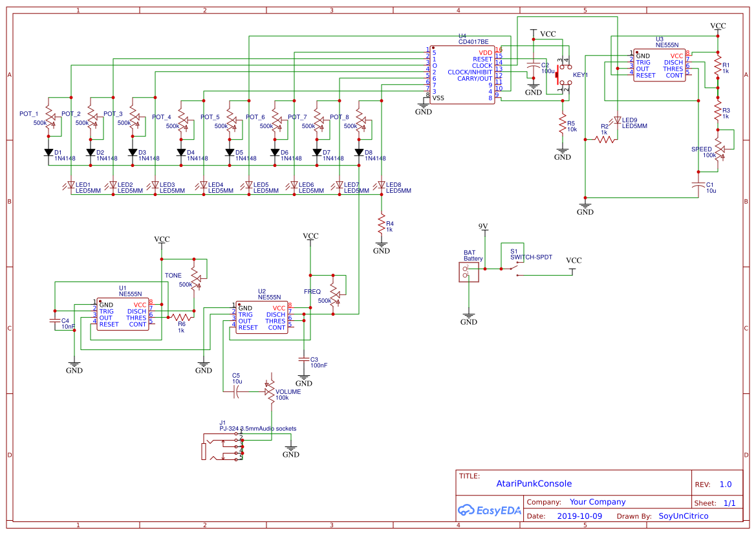Screen dimensions: 756x535
Task: Adjust the VOLUME 100k potentiometer
Action: click(271, 391)
